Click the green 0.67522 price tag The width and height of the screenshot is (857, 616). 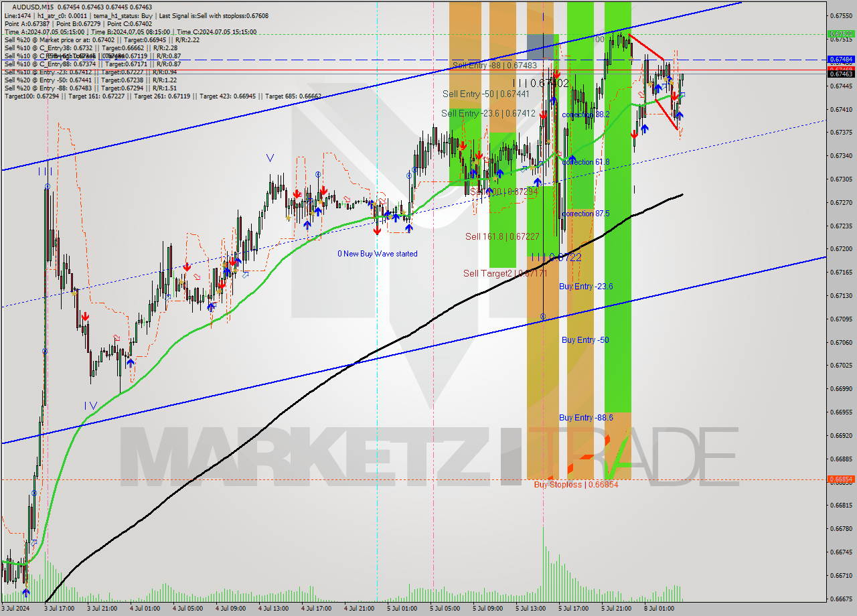841,33
